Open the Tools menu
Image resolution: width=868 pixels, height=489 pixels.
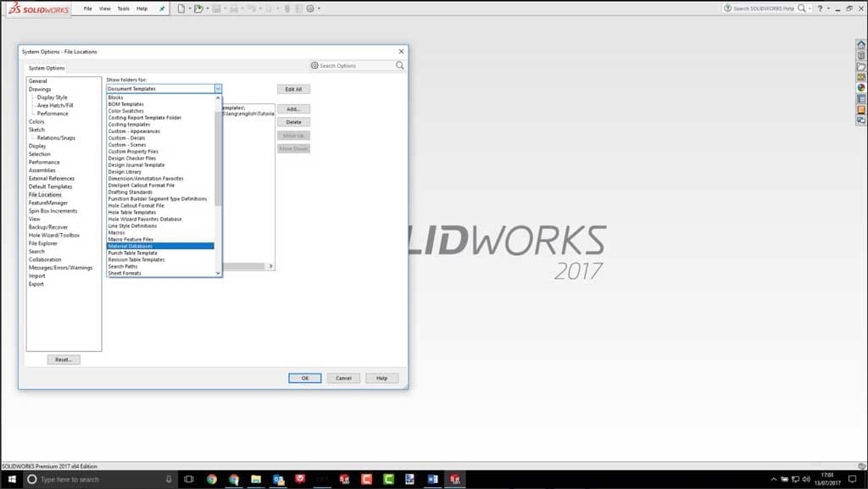[124, 8]
